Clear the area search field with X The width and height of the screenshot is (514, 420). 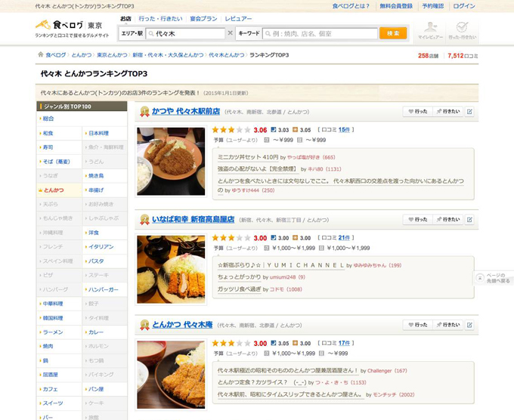coord(230,33)
